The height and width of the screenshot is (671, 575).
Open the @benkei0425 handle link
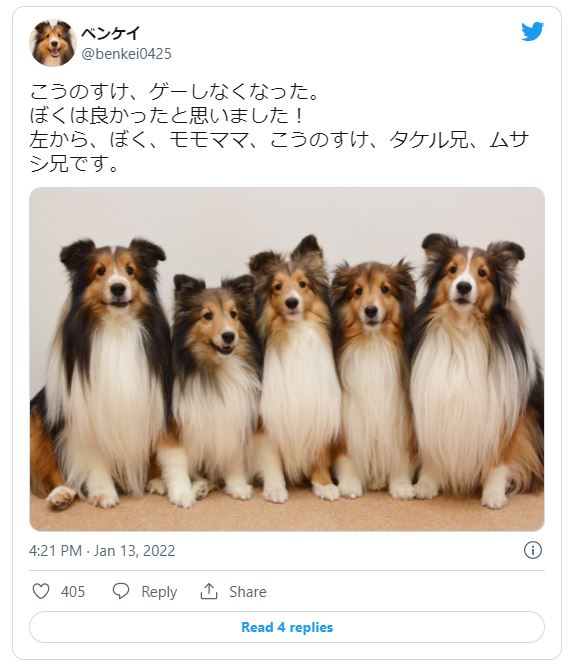tap(127, 54)
